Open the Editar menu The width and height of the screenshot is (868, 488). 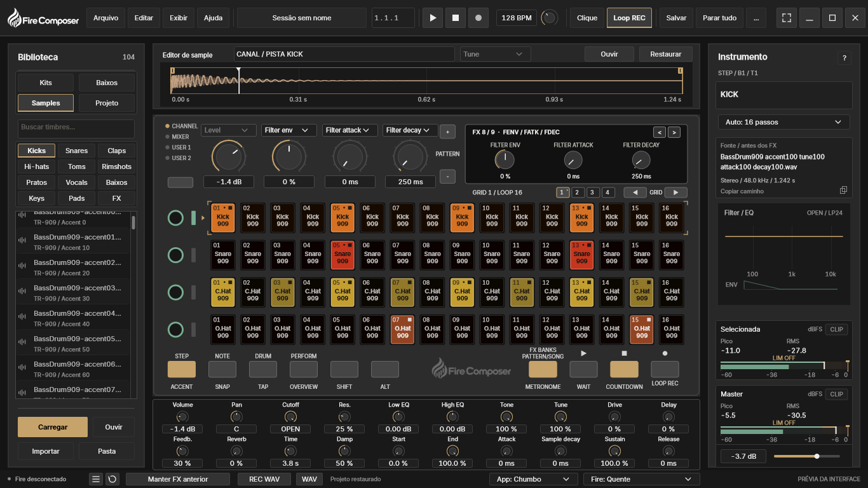pos(144,18)
